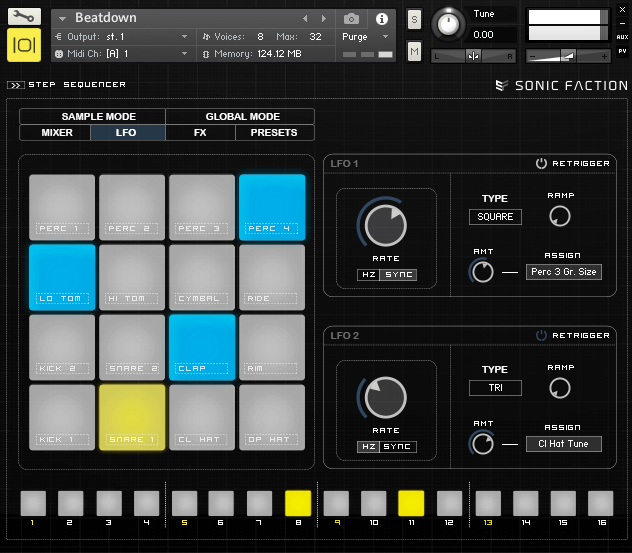Screen dimensions: 632x553
Task: Switch to the MIXER tab
Action: click(x=56, y=132)
